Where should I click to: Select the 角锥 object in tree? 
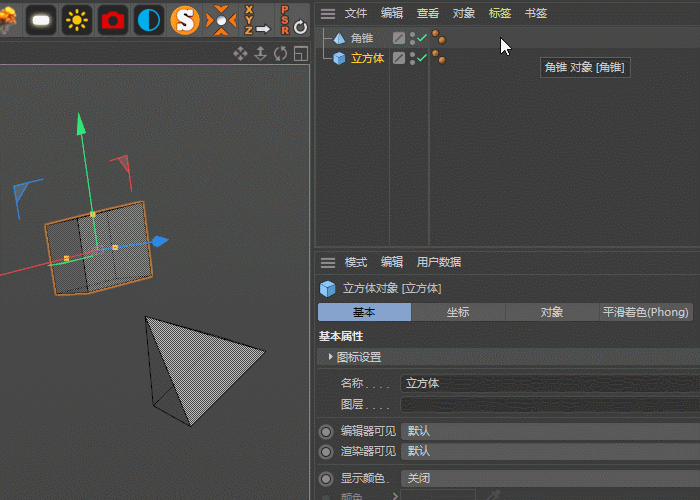[362, 38]
